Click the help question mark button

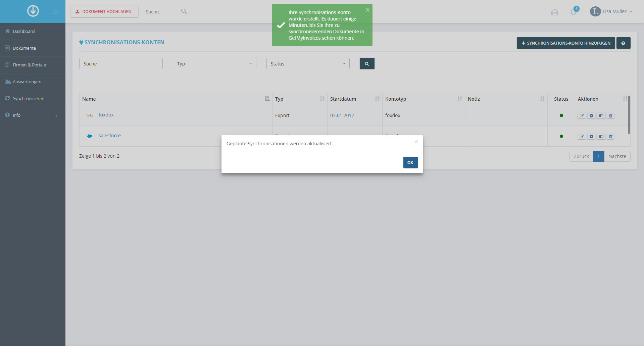(x=623, y=43)
